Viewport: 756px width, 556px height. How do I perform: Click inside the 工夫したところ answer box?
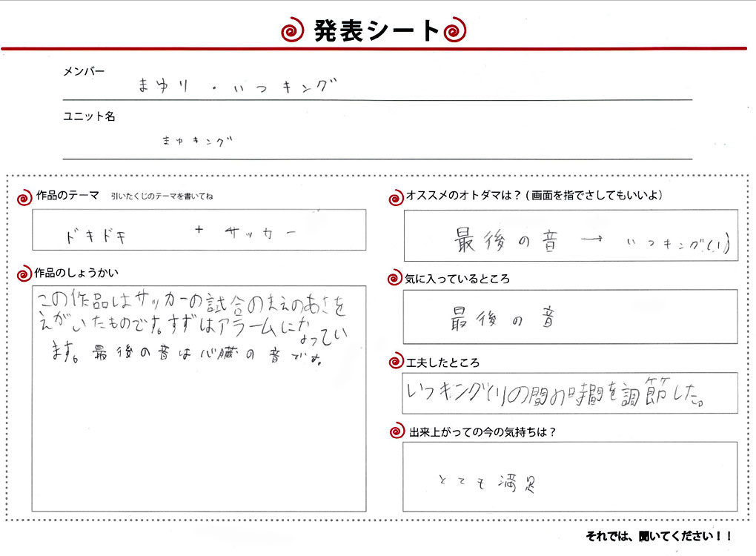click(571, 393)
